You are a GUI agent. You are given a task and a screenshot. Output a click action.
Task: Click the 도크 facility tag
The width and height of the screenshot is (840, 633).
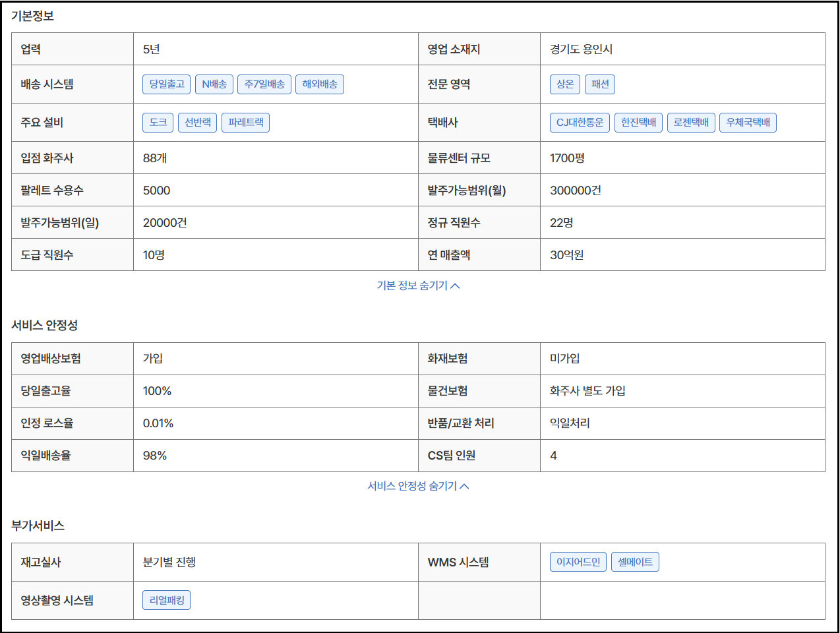[158, 123]
